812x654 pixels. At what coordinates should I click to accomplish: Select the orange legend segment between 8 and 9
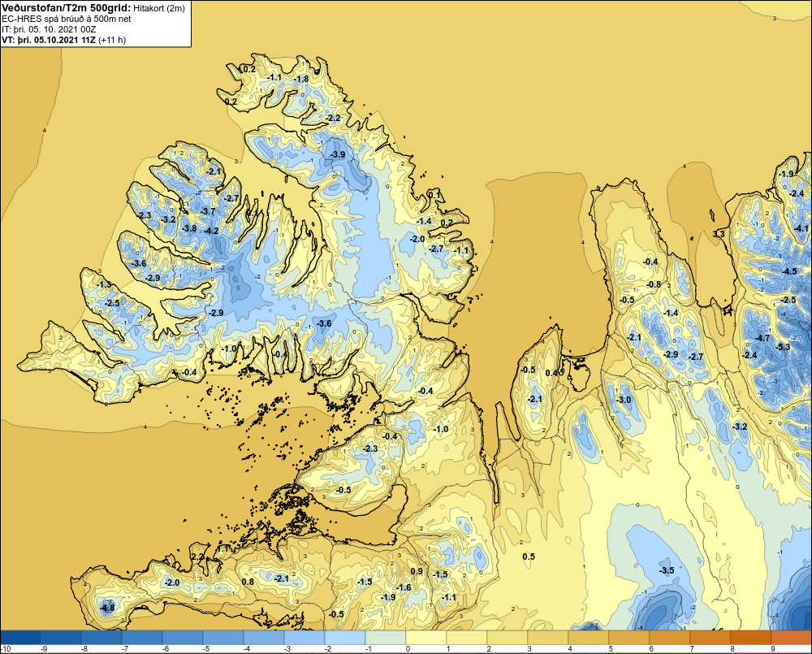[751, 637]
